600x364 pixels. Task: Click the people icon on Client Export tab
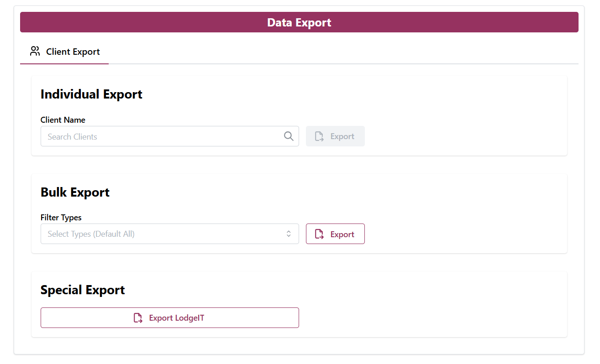coord(35,51)
